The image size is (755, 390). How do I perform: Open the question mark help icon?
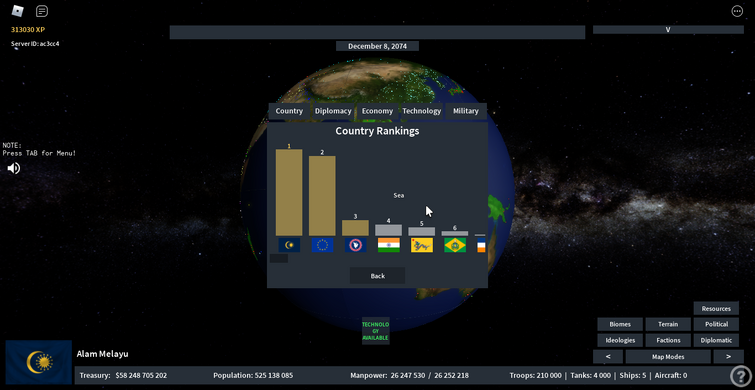coord(739,376)
